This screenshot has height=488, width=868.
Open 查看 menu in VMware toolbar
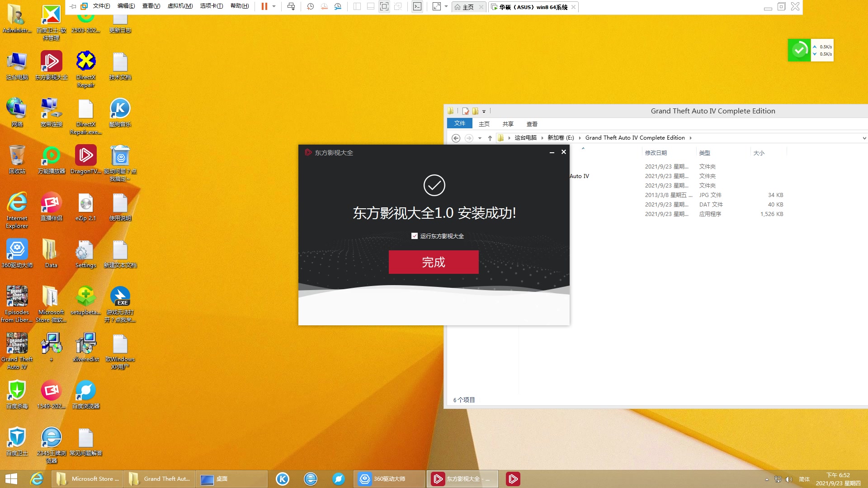151,6
